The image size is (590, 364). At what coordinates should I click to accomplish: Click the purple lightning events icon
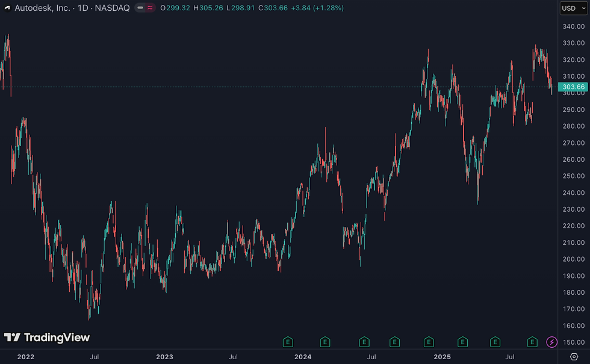click(x=551, y=342)
